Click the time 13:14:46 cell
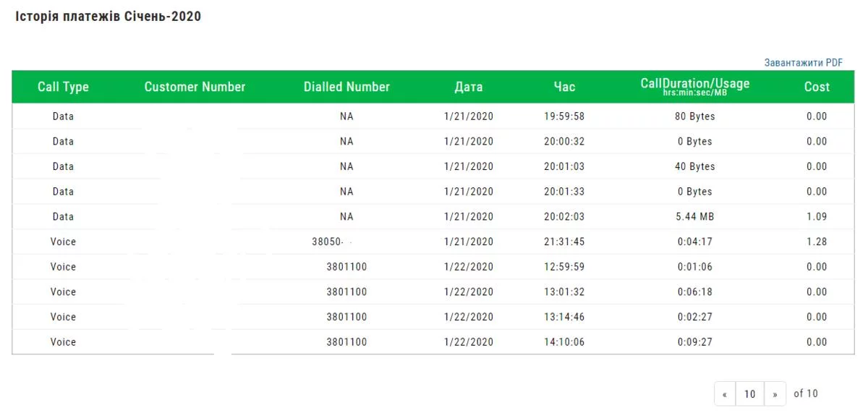 point(564,317)
